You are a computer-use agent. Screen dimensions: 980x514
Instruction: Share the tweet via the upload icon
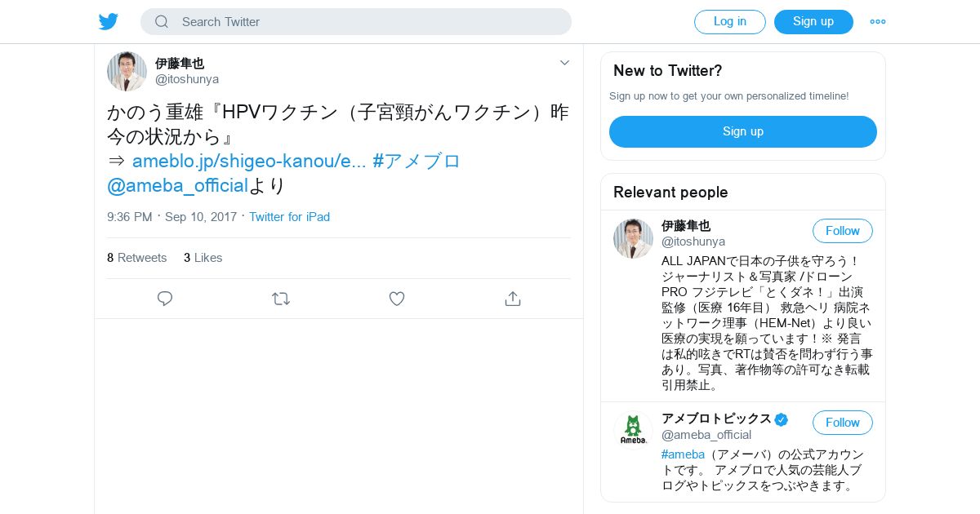click(513, 299)
